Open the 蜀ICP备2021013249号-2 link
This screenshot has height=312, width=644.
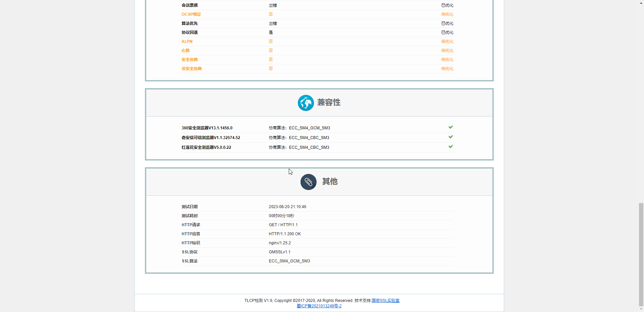319,306
